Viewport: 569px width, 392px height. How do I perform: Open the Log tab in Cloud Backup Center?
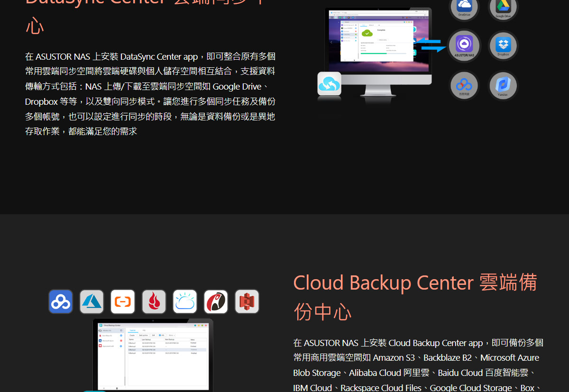pos(144,330)
